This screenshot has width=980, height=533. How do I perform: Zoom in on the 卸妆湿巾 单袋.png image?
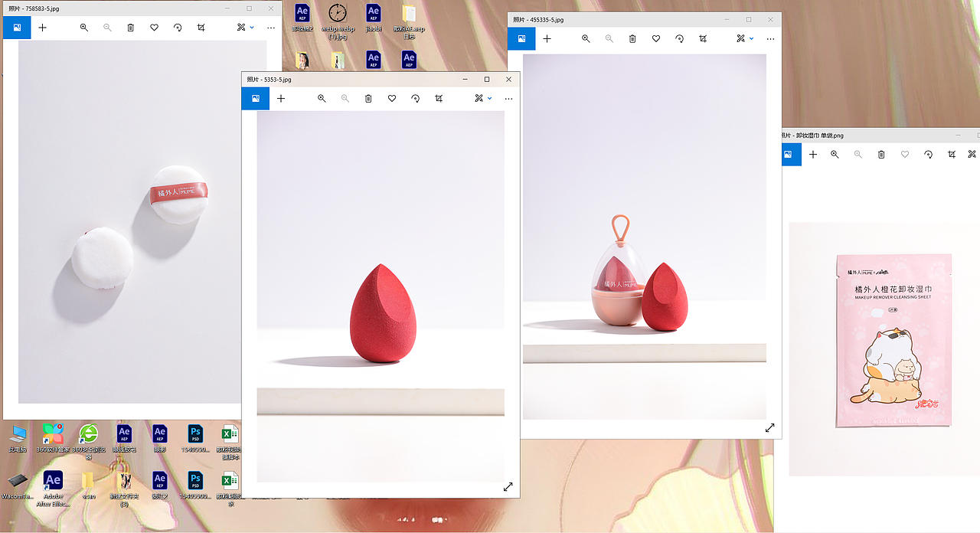pos(835,154)
